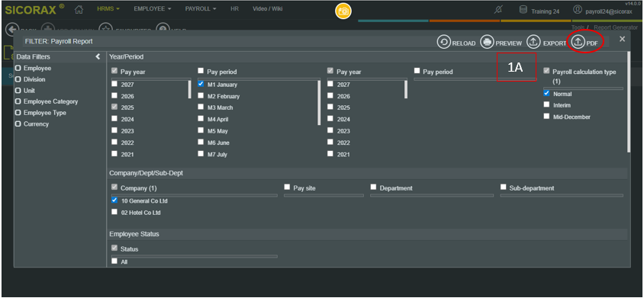Check the 02 Hotel Co Ltd company
This screenshot has width=644, height=298.
pos(114,212)
